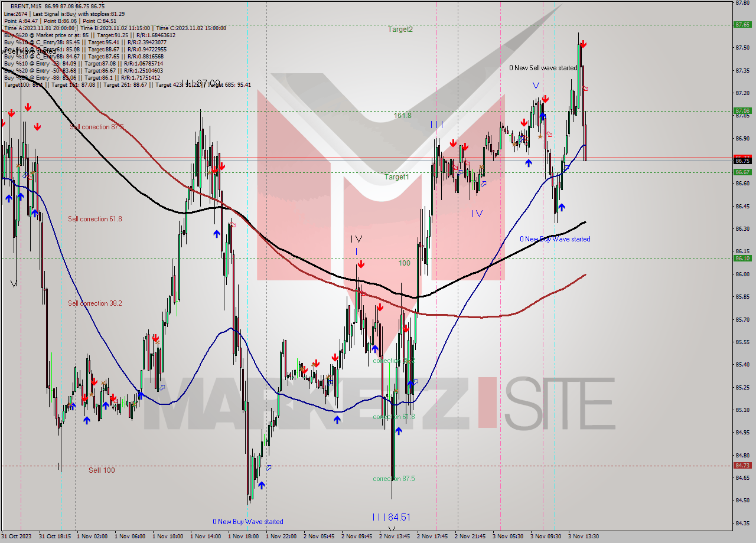
Task: Click the 2 Nov 13:45 time label
Action: click(x=395, y=537)
